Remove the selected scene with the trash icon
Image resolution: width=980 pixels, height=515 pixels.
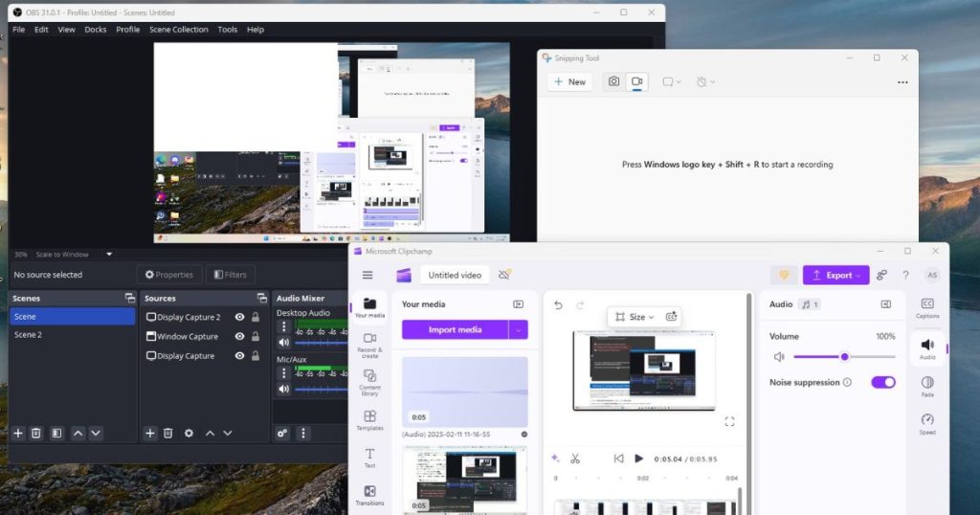click(36, 433)
